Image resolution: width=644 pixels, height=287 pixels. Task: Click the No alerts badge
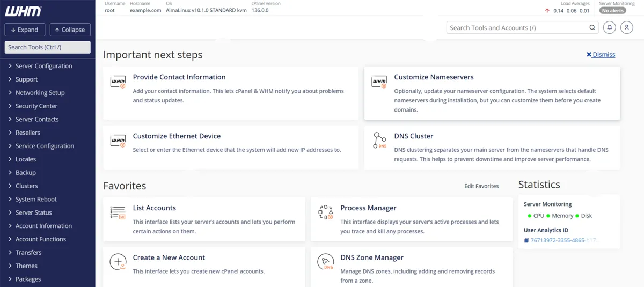612,11
